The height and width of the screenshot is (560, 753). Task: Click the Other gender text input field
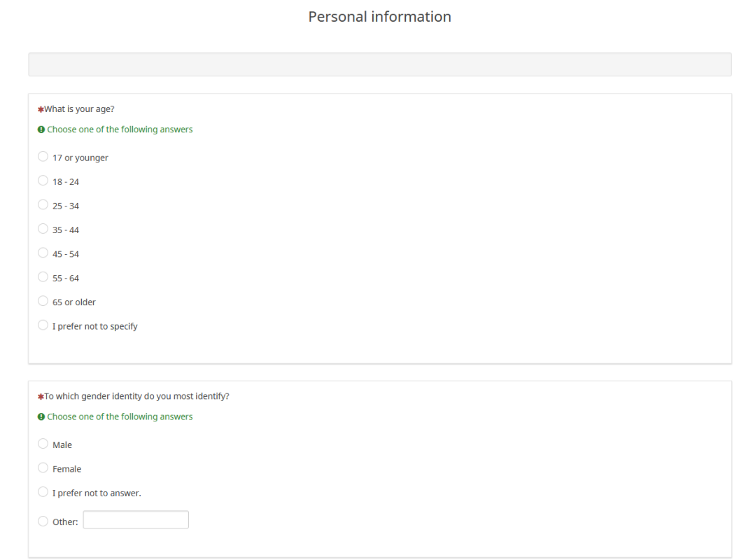136,520
